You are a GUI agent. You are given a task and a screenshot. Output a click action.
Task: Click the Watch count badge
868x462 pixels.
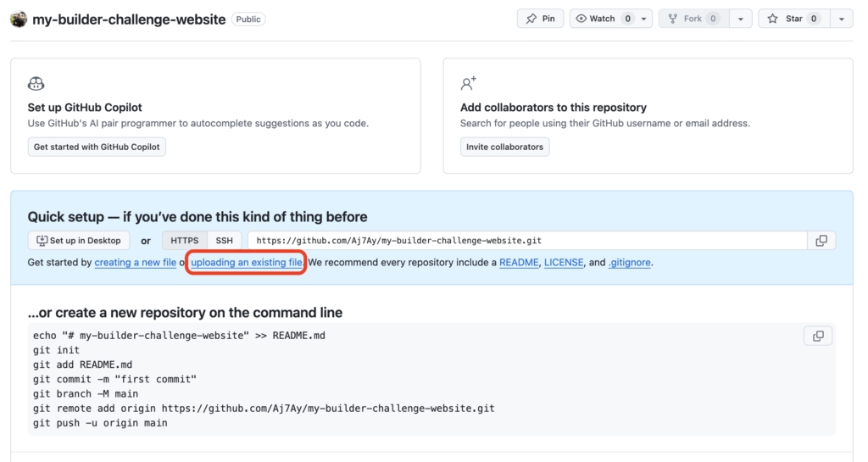[x=628, y=19]
